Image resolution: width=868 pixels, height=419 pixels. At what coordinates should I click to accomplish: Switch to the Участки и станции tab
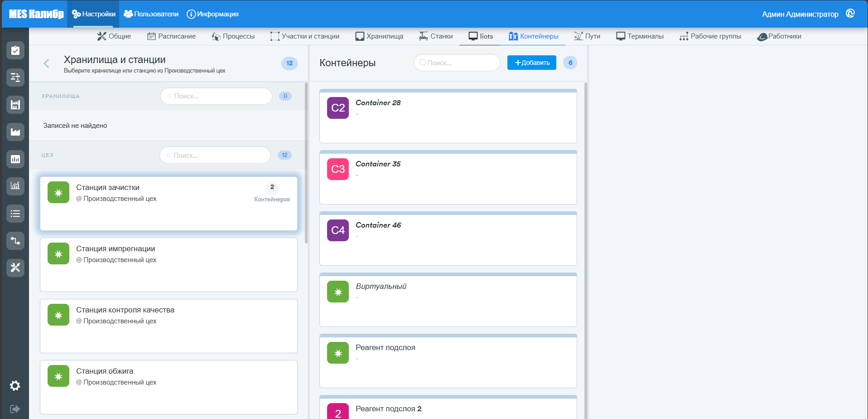click(x=305, y=36)
